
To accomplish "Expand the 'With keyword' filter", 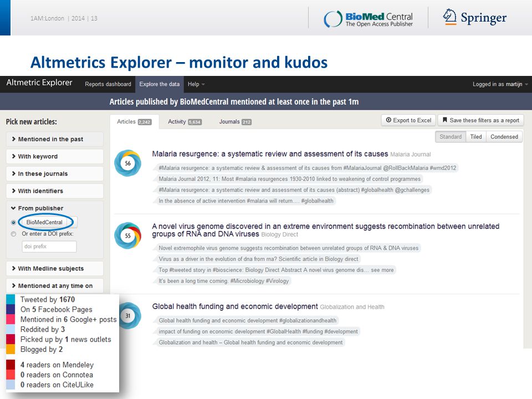I will point(55,156).
